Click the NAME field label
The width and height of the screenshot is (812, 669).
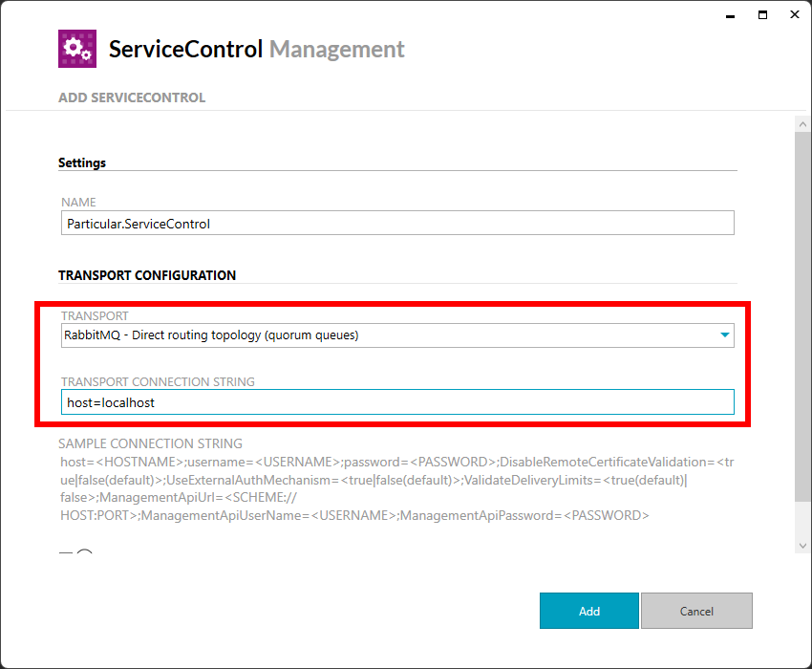pos(78,202)
